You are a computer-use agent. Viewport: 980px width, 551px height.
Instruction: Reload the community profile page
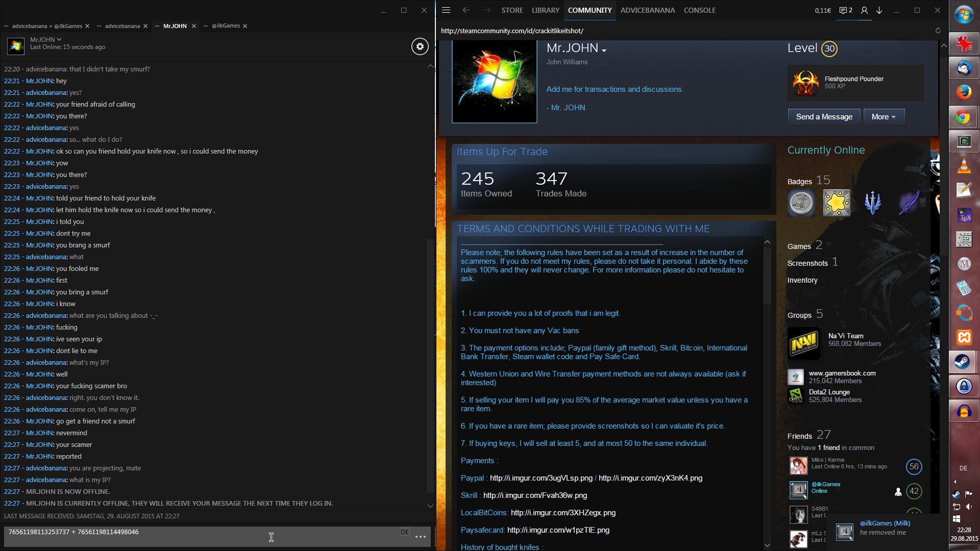(x=938, y=31)
